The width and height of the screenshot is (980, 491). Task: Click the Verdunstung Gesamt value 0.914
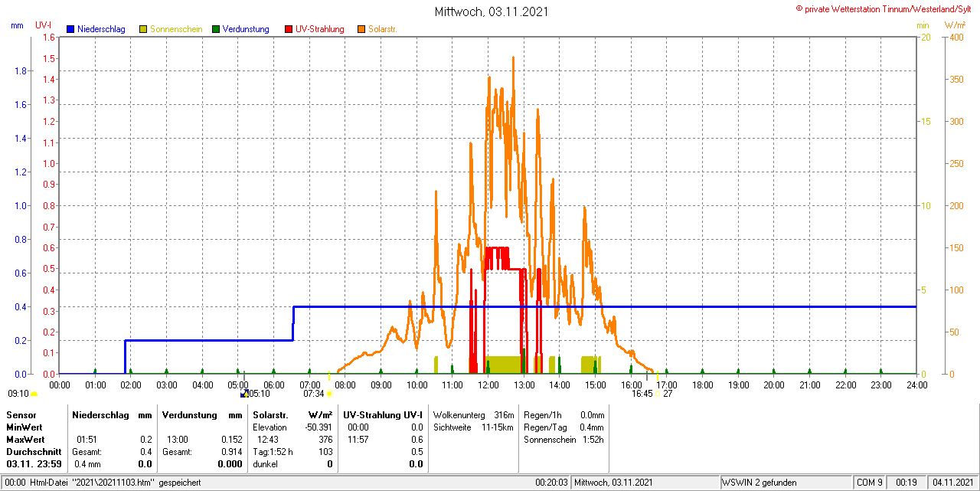click(x=230, y=452)
